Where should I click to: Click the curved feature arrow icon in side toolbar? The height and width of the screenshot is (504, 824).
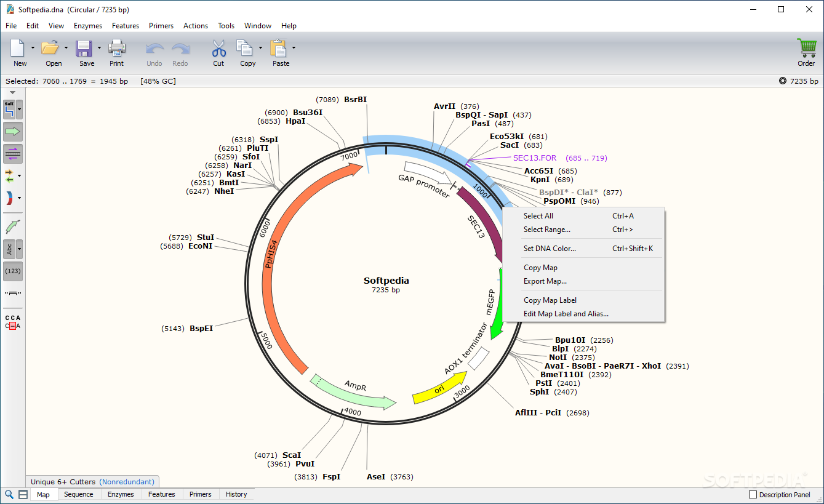point(13,226)
